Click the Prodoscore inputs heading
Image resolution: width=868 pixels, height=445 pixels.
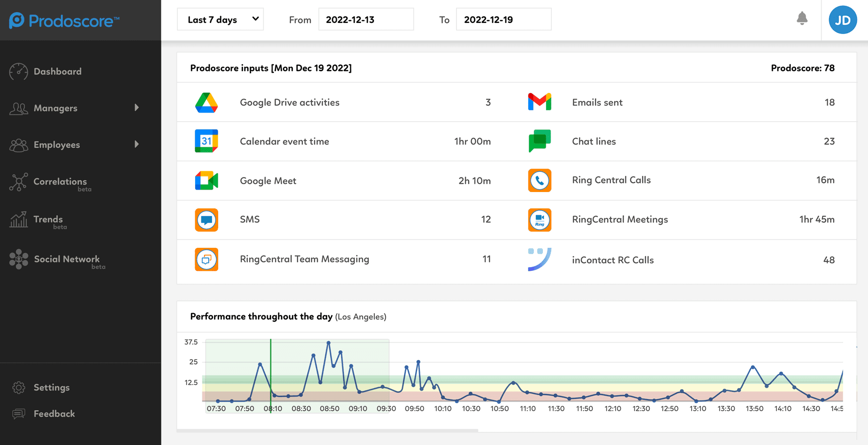coord(271,68)
